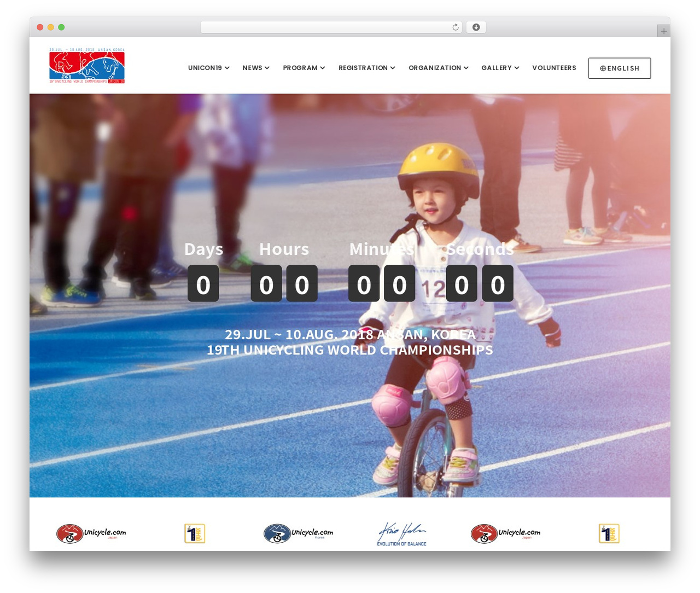Open the Kris Holm Evolution of Balance logo
700x593 pixels.
click(401, 534)
